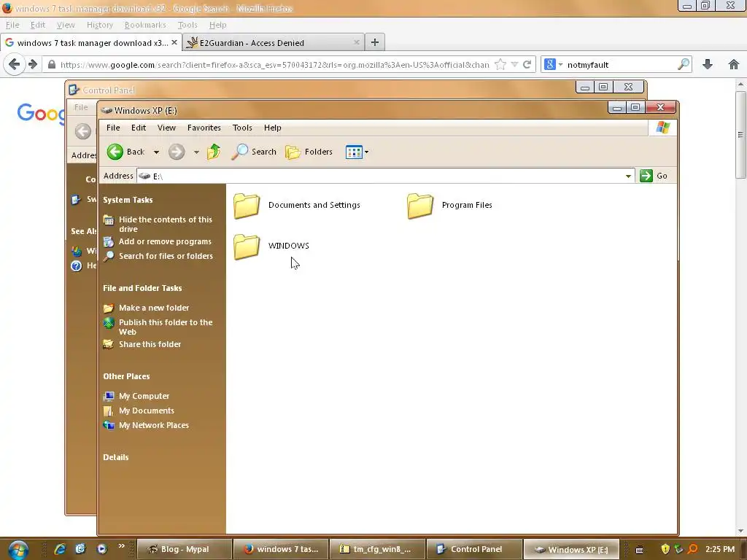
Task: Open the Edit menu in Windows XP window
Action: pyautogui.click(x=139, y=128)
